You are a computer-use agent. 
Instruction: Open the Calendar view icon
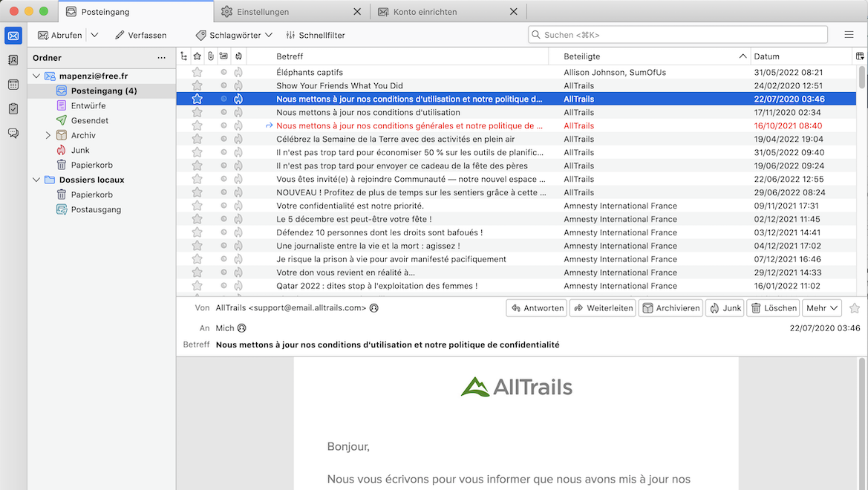click(x=13, y=85)
